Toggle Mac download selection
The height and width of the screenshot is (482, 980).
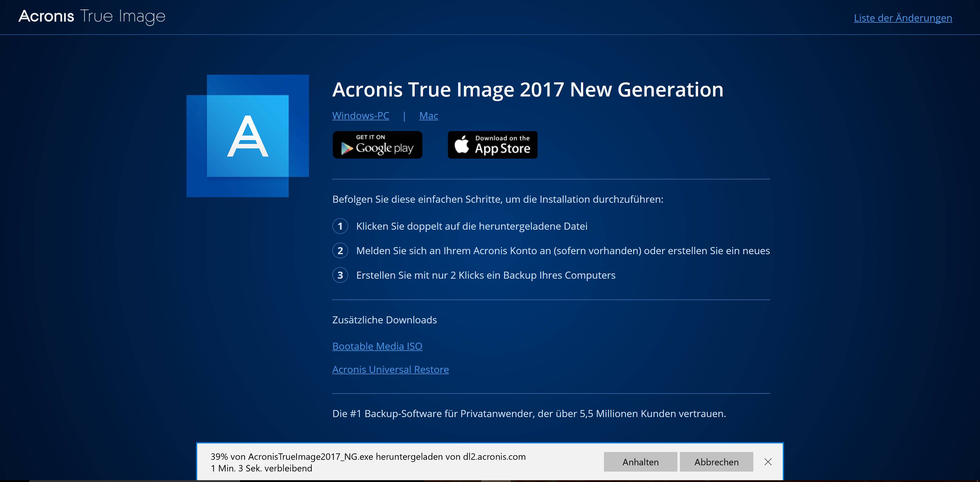(429, 115)
